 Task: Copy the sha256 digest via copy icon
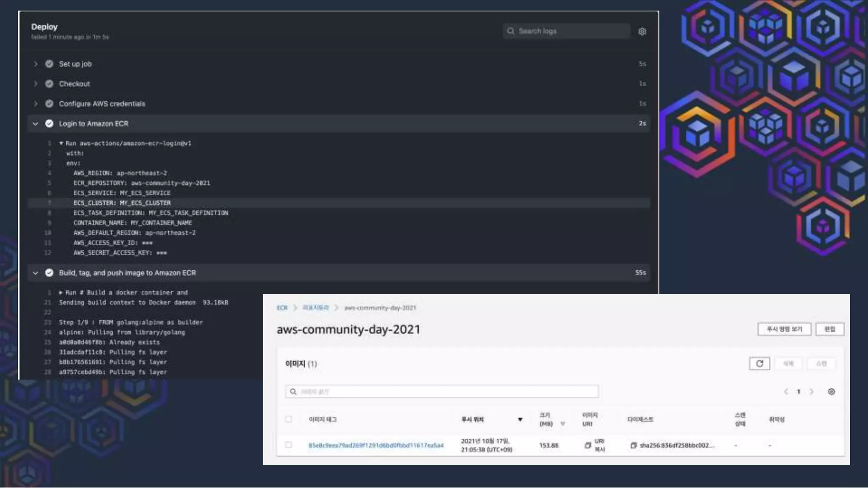click(633, 445)
